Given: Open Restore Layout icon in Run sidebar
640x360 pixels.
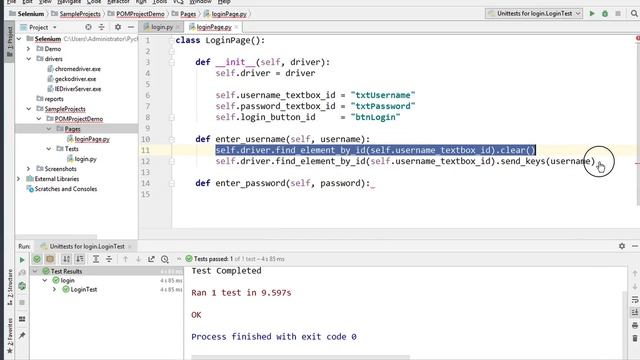Looking at the screenshot, I should pyautogui.click(x=22, y=319).
